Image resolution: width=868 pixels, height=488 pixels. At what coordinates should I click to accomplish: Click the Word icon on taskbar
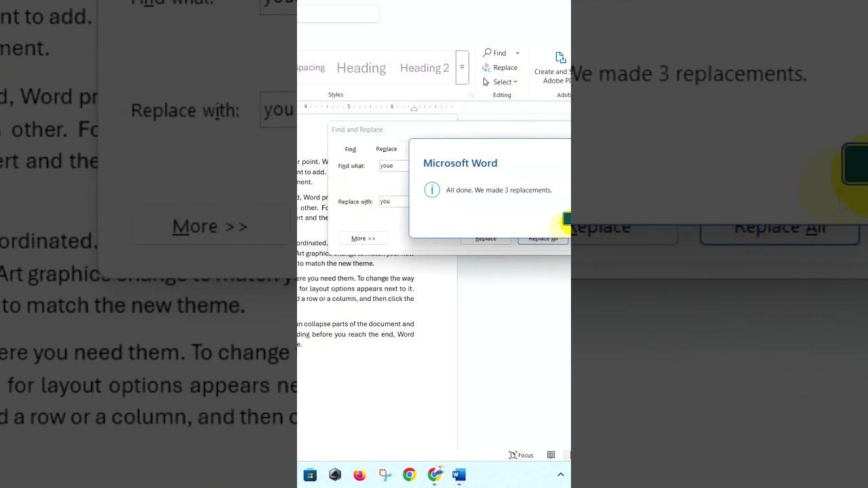pos(459,475)
